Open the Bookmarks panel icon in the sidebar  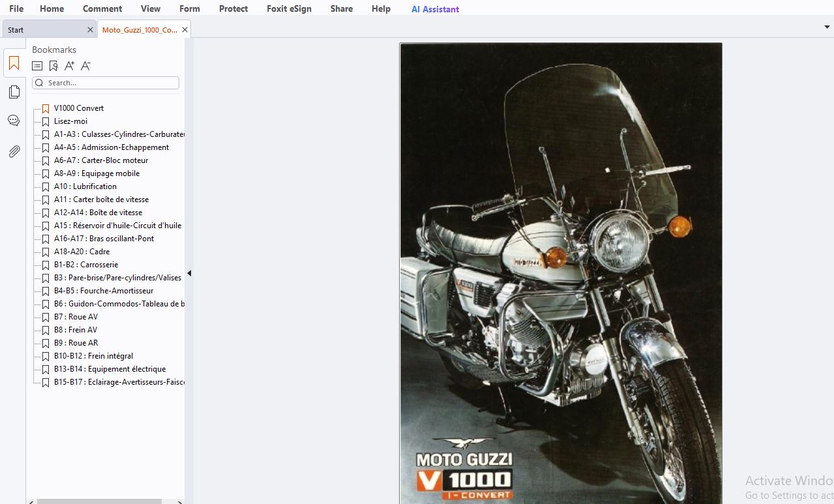14,63
